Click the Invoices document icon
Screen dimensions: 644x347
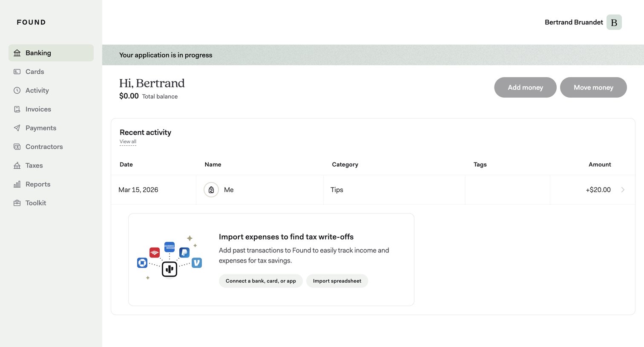click(x=17, y=109)
